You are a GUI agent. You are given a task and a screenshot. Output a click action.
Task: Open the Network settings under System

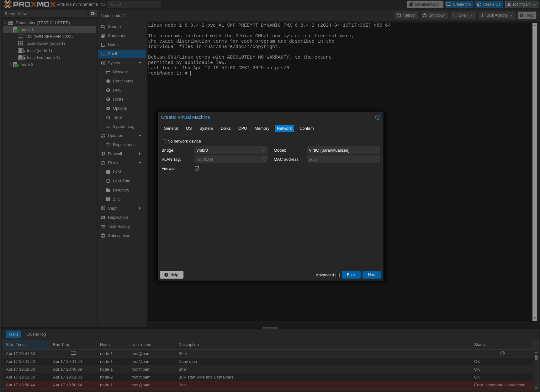[x=120, y=72]
